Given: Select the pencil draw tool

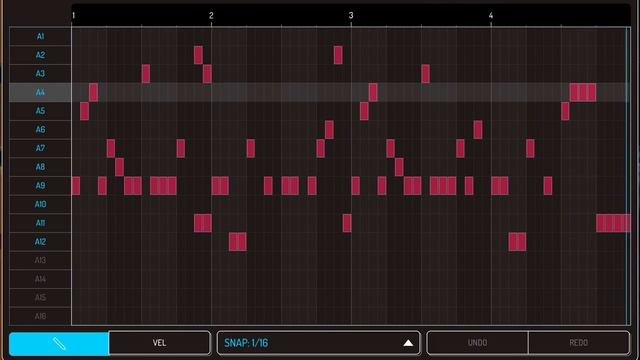Looking at the screenshot, I should (x=59, y=343).
